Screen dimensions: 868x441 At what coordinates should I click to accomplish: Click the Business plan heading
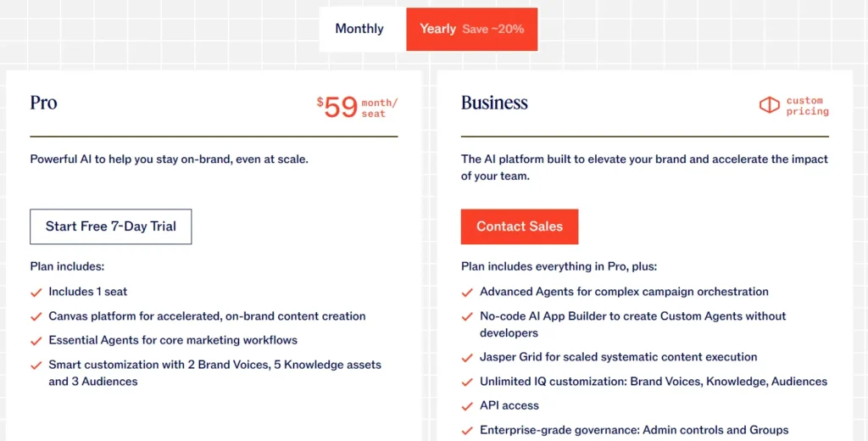494,103
